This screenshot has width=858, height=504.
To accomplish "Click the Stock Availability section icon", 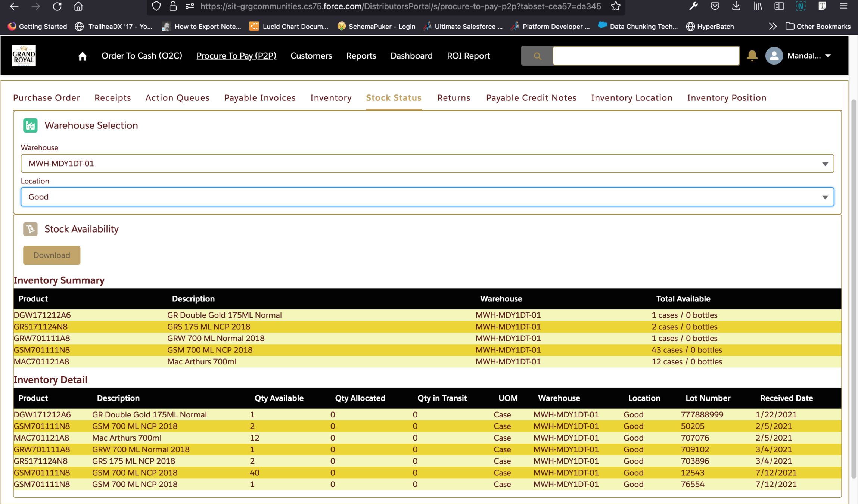I will pyautogui.click(x=30, y=229).
